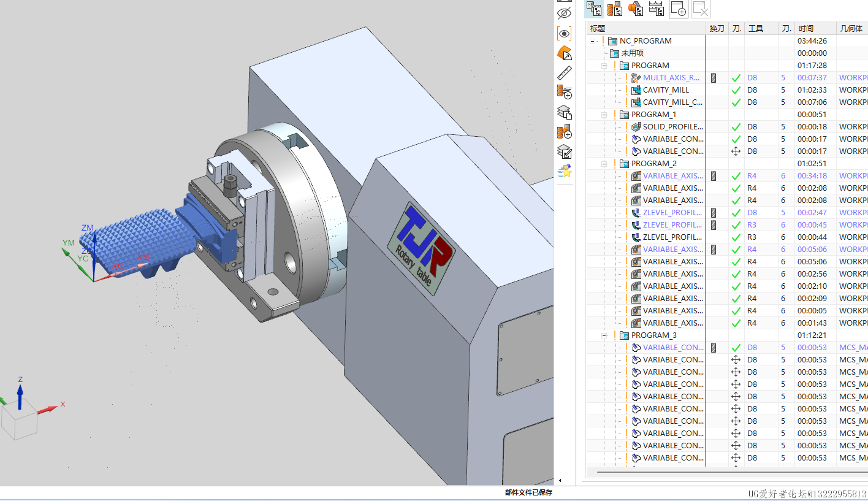Click total time 03:44:26 cell
Screen dimensions: 868x501
tap(812, 41)
